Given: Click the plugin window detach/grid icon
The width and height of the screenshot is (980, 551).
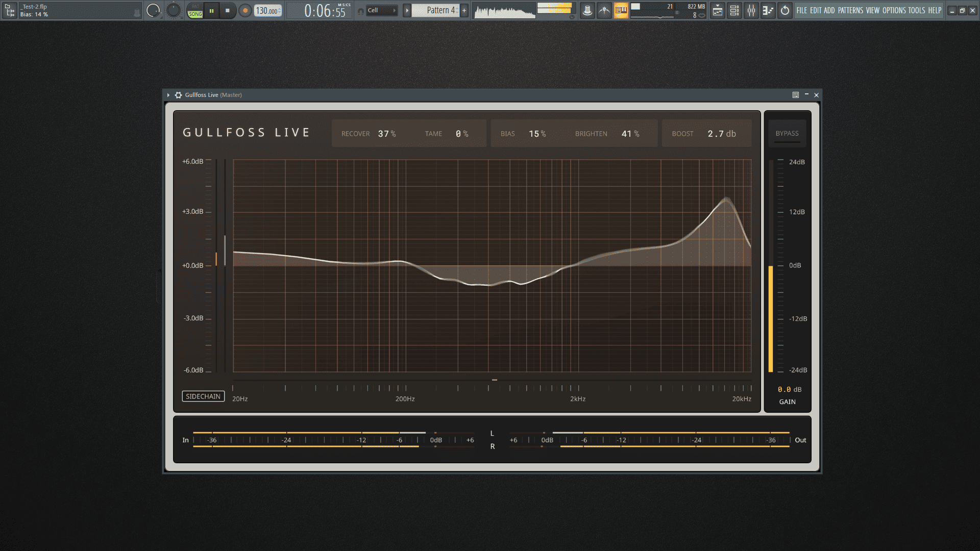Looking at the screenshot, I should [795, 95].
